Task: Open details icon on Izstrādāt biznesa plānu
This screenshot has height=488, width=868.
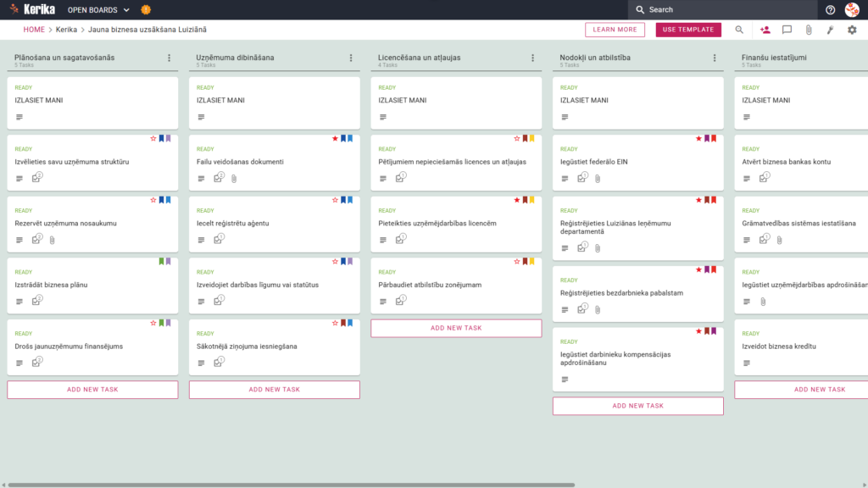Action: pyautogui.click(x=19, y=302)
